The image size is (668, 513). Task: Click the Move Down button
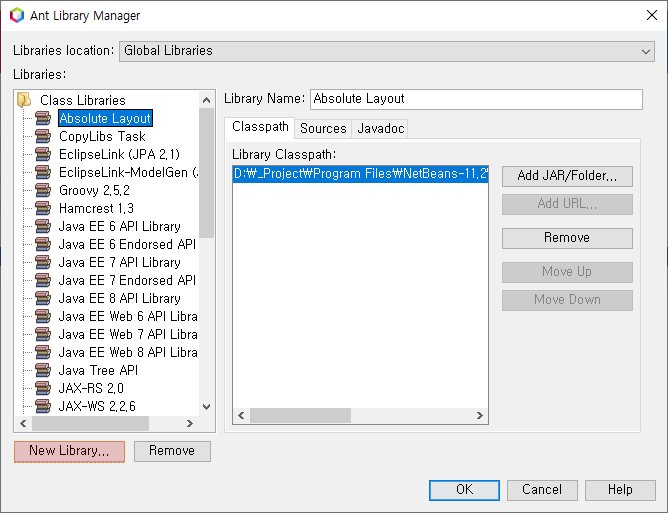point(567,300)
